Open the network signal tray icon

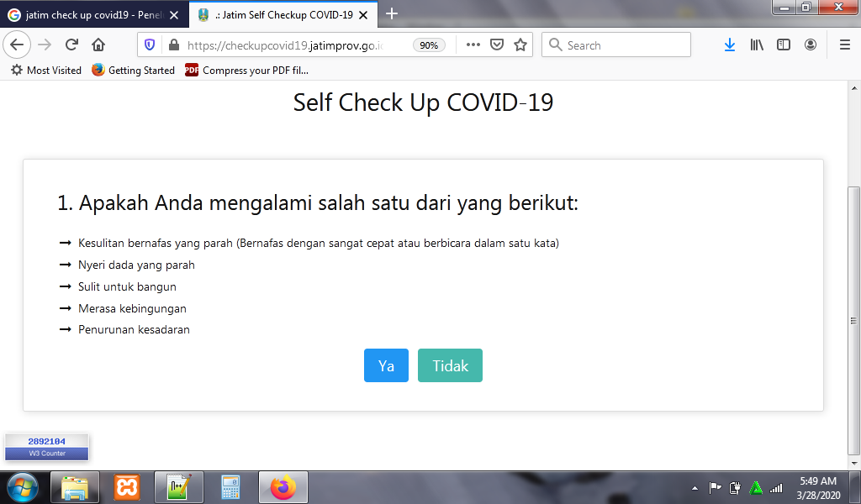(x=776, y=487)
